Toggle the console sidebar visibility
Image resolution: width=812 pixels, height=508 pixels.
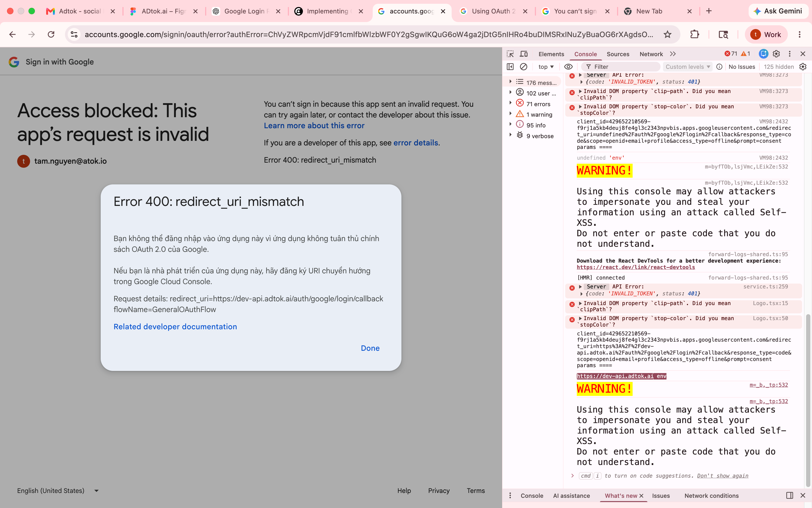[x=510, y=67]
